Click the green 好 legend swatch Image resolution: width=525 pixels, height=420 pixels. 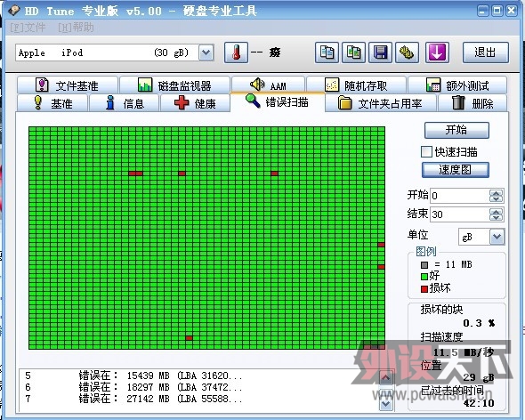pyautogui.click(x=424, y=277)
